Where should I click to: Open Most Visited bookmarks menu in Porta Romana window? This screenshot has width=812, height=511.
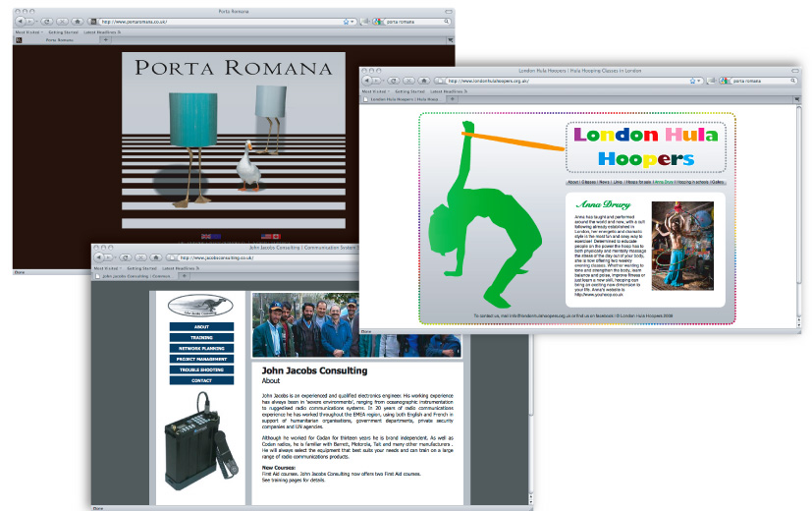click(x=29, y=32)
